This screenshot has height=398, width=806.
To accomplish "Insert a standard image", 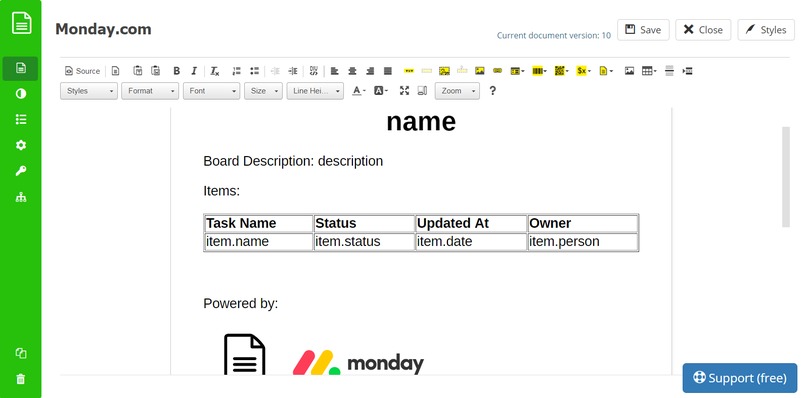I will click(630, 71).
